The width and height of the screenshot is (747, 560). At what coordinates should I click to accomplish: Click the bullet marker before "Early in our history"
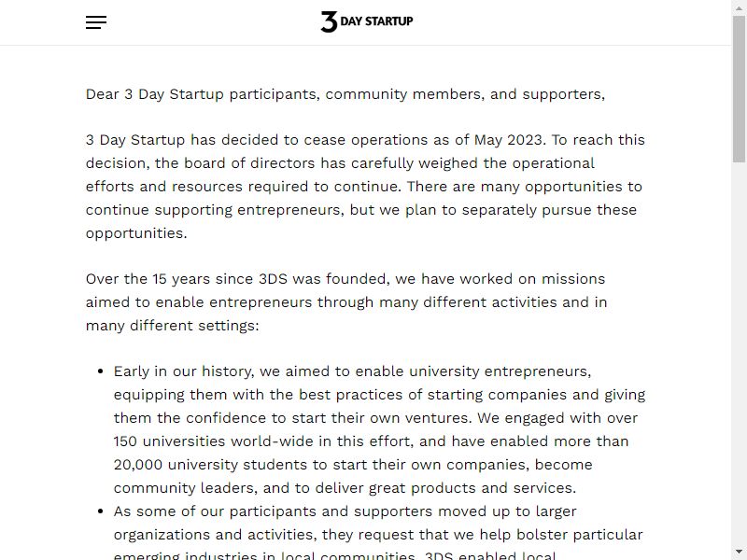pyautogui.click(x=100, y=371)
